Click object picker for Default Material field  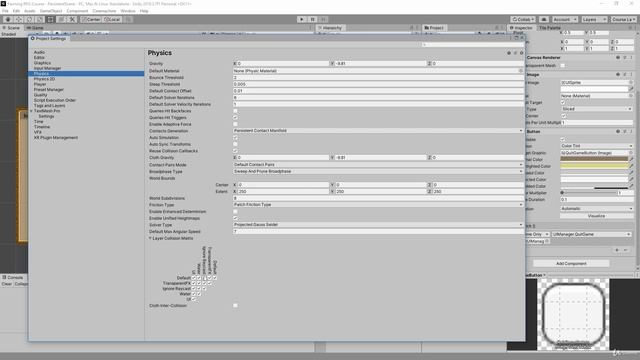[520, 71]
